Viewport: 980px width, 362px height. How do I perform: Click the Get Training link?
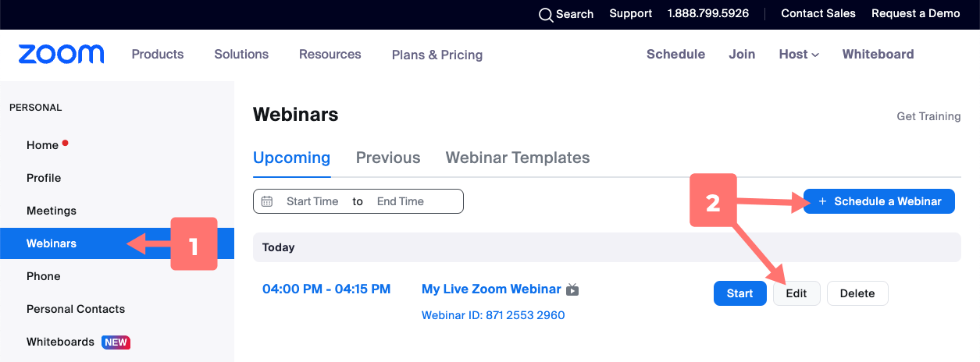point(928,116)
